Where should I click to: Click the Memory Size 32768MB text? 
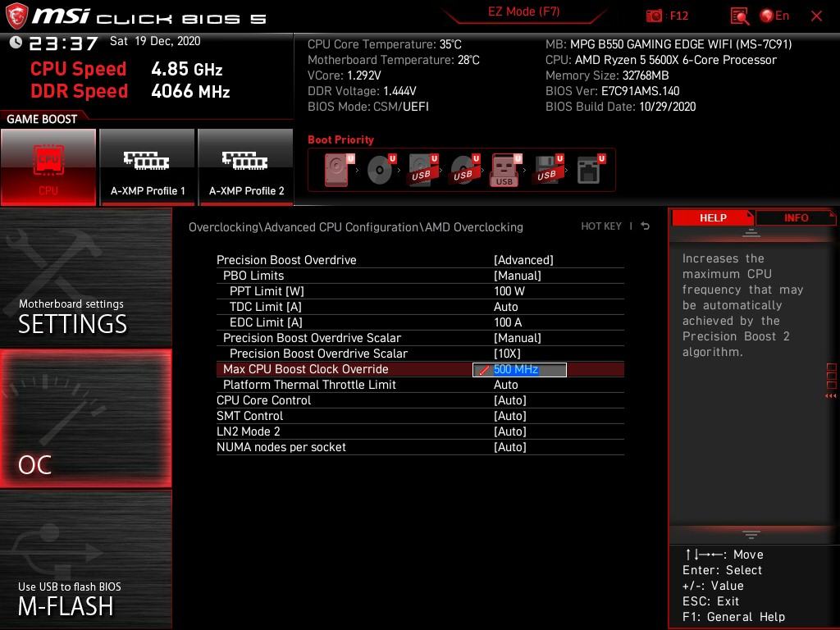[607, 75]
